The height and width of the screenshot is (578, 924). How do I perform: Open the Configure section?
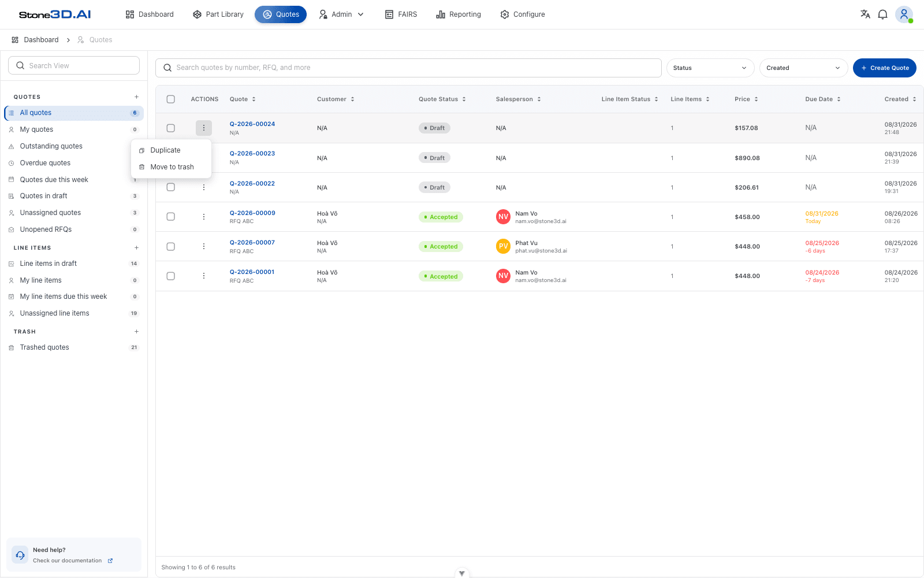(x=523, y=14)
